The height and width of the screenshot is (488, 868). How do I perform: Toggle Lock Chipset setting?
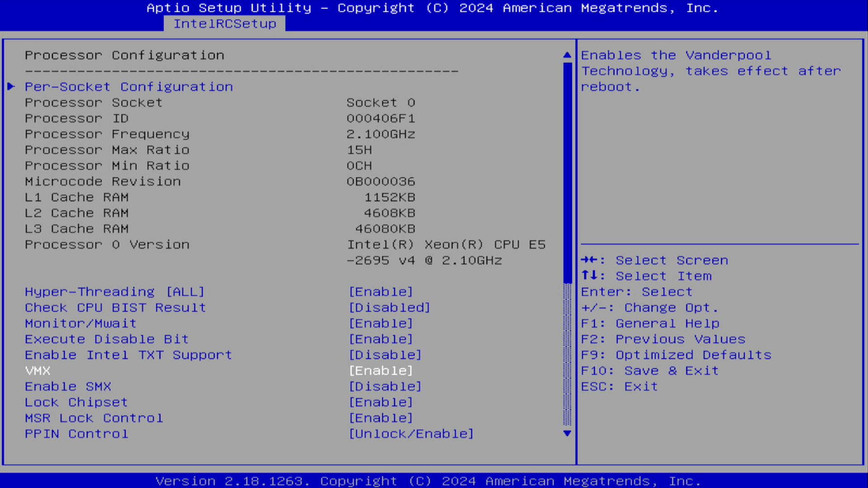[380, 402]
